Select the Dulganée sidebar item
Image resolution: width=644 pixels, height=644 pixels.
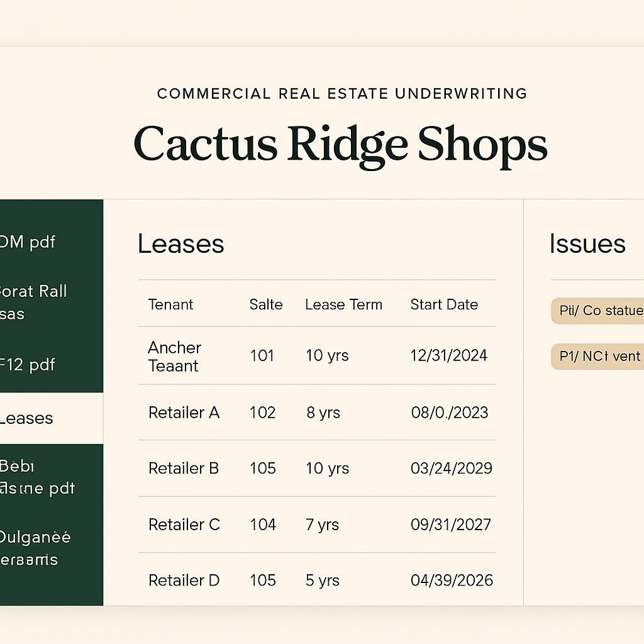[35, 548]
